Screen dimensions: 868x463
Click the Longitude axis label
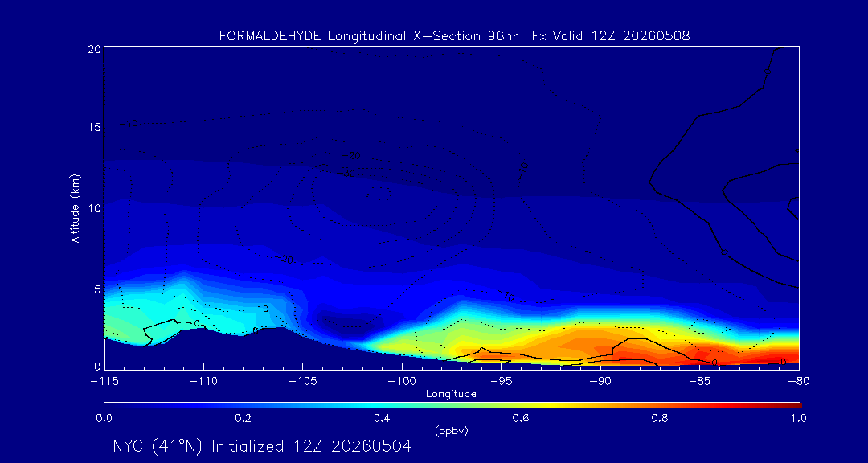coord(451,395)
